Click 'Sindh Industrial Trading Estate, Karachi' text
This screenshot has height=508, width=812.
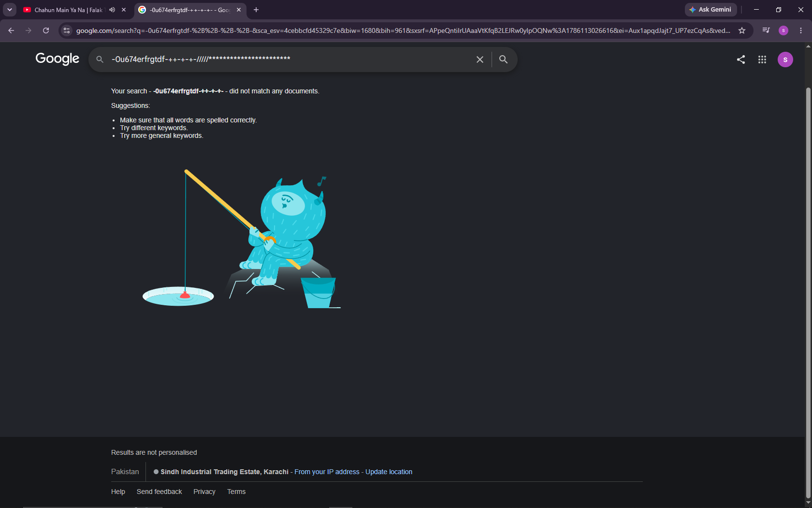point(224,472)
